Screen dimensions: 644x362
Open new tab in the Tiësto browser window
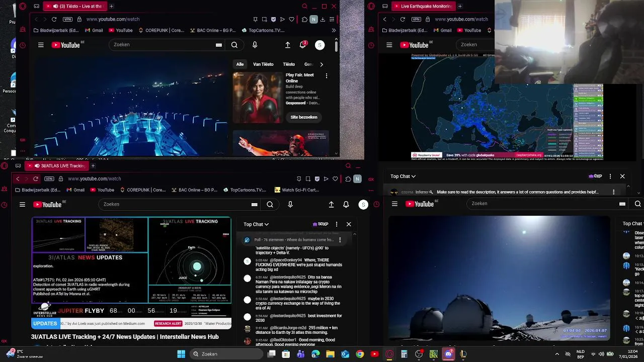tap(111, 6)
